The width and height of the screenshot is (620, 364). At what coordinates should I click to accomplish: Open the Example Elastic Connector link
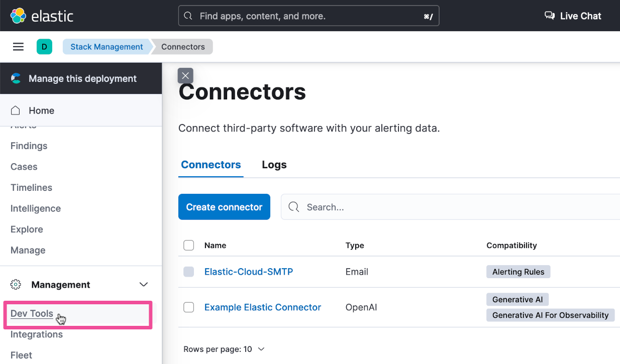click(262, 307)
